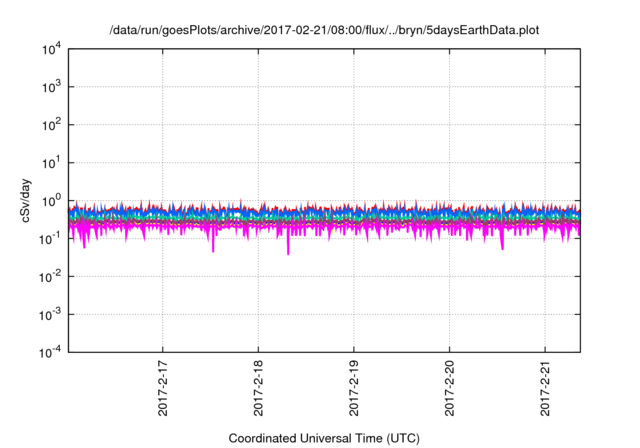
Task: Click the 10^2 y-axis tick label
Action: 52,125
